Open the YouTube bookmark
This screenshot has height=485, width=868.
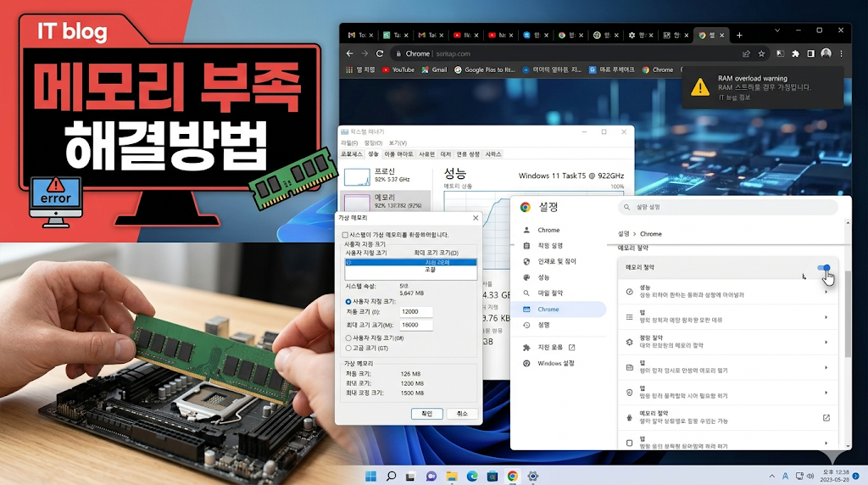point(398,70)
